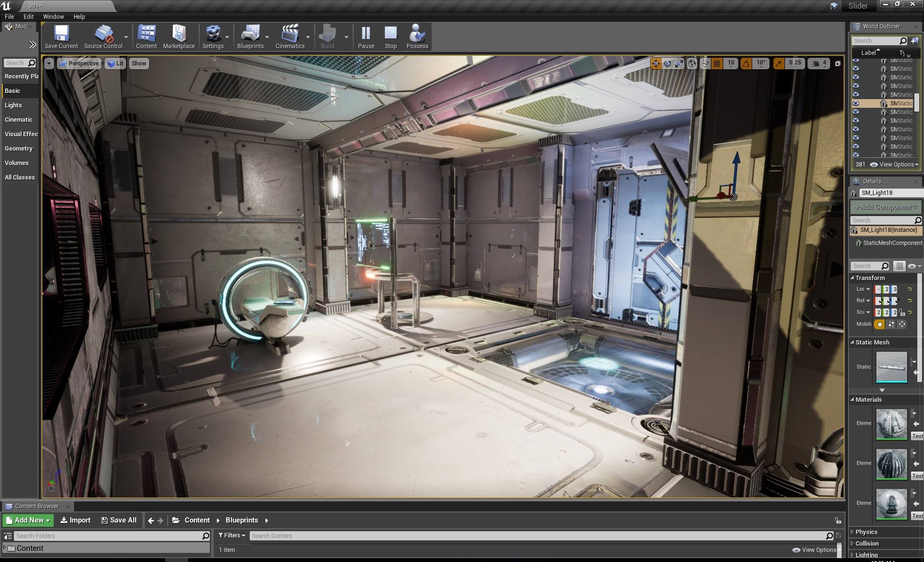The image size is (924, 562).
Task: Select the rotate gizmo mode in viewport
Action: coord(667,63)
